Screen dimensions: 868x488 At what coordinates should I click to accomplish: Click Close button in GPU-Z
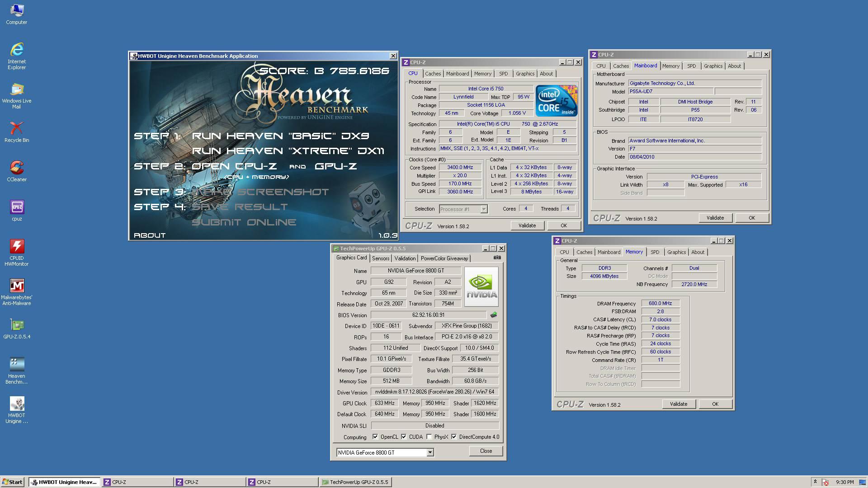pos(486,451)
